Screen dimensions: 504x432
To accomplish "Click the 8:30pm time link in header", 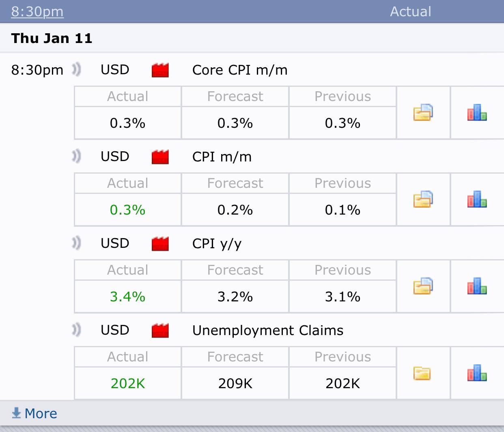I will pos(37,11).
